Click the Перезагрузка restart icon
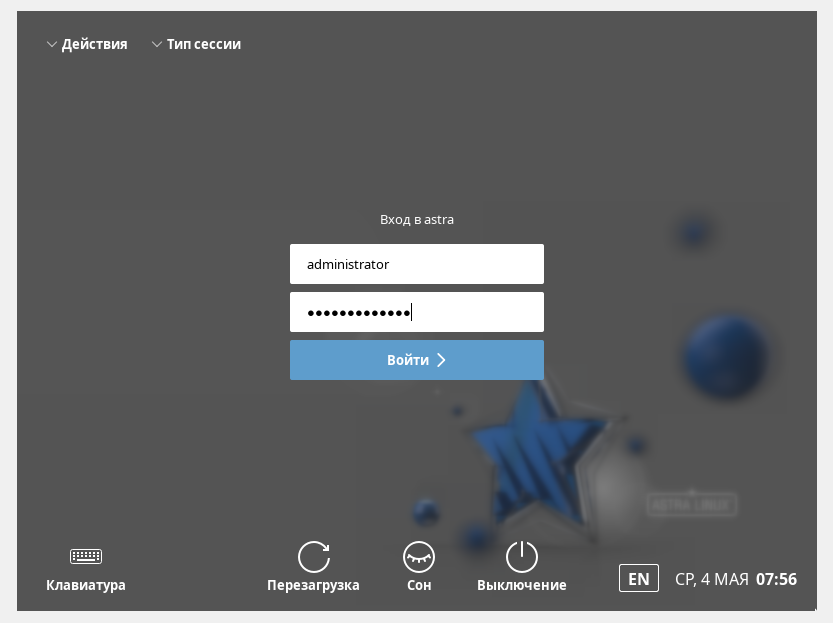 pos(313,557)
